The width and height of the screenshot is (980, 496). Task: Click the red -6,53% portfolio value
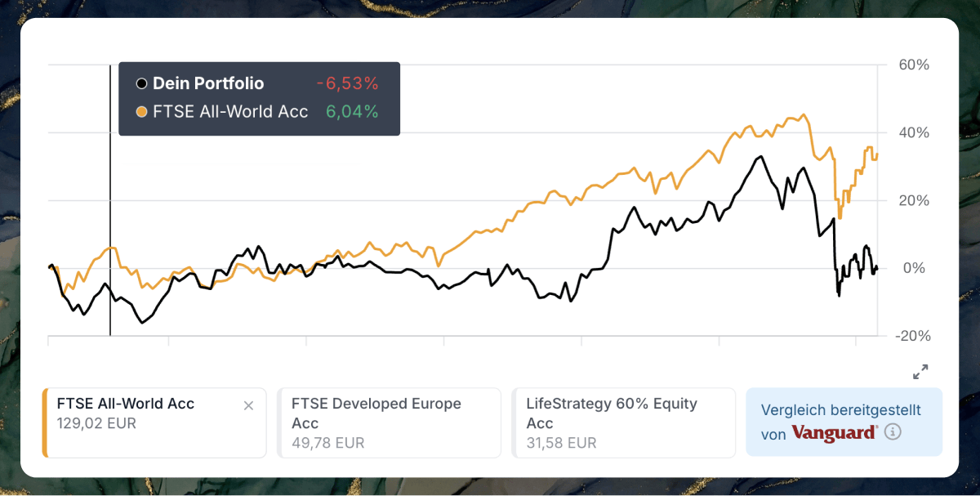point(347,83)
